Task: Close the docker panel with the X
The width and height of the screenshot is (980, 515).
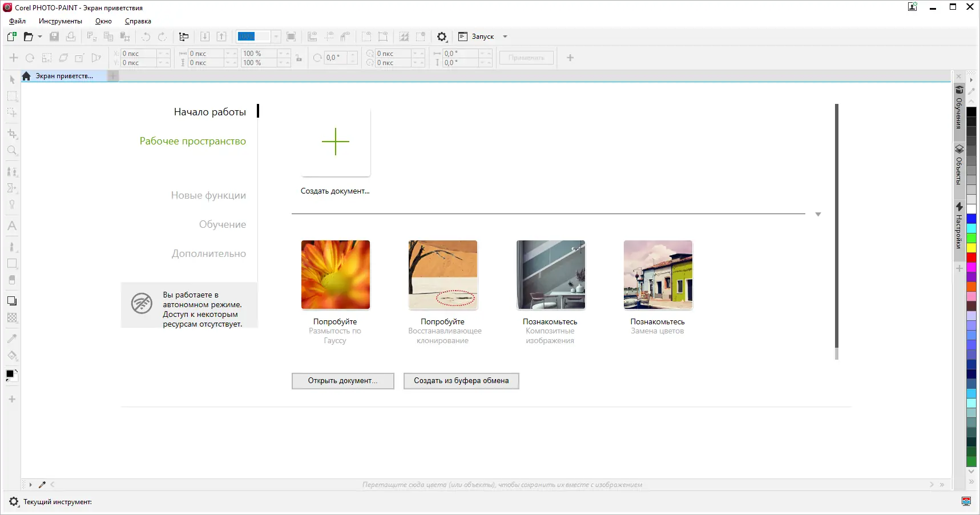Action: (959, 76)
